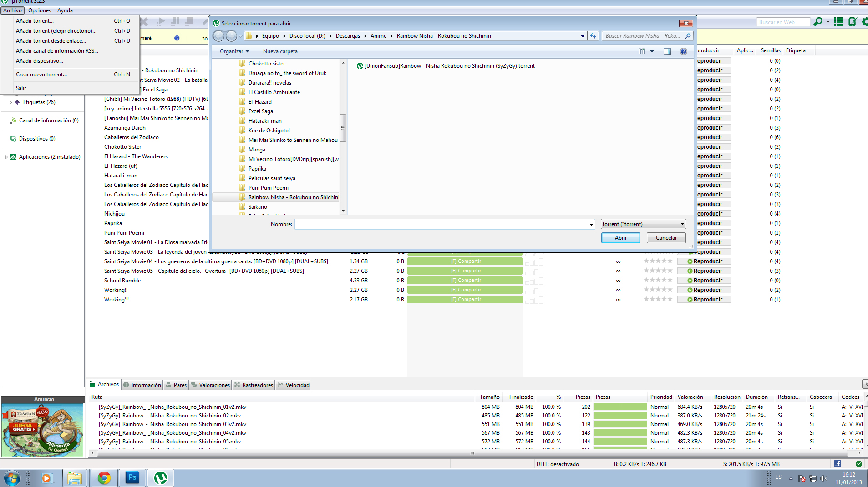Click the Facebook icon in status bar
868x487 pixels.
(838, 464)
